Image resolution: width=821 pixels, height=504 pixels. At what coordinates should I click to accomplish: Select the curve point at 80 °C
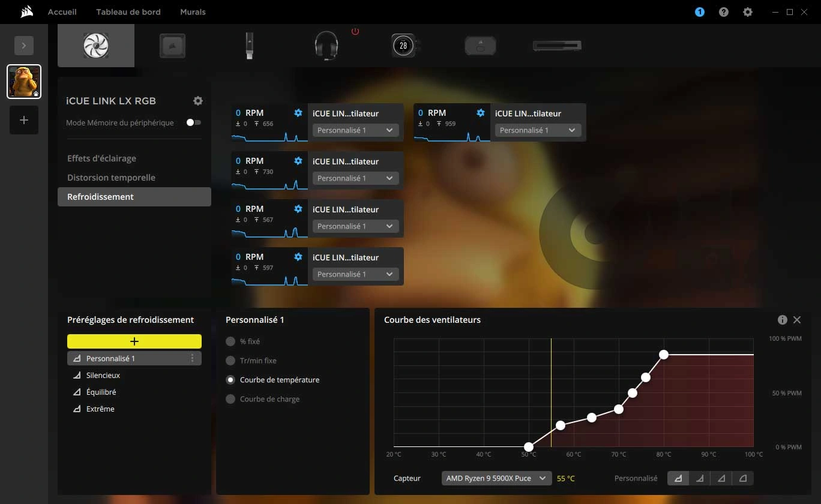(664, 355)
